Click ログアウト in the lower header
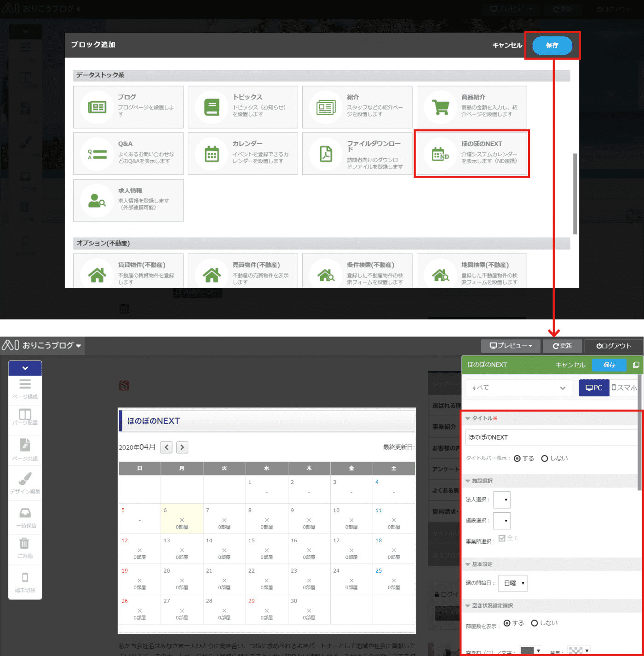The width and height of the screenshot is (644, 656). [x=614, y=346]
